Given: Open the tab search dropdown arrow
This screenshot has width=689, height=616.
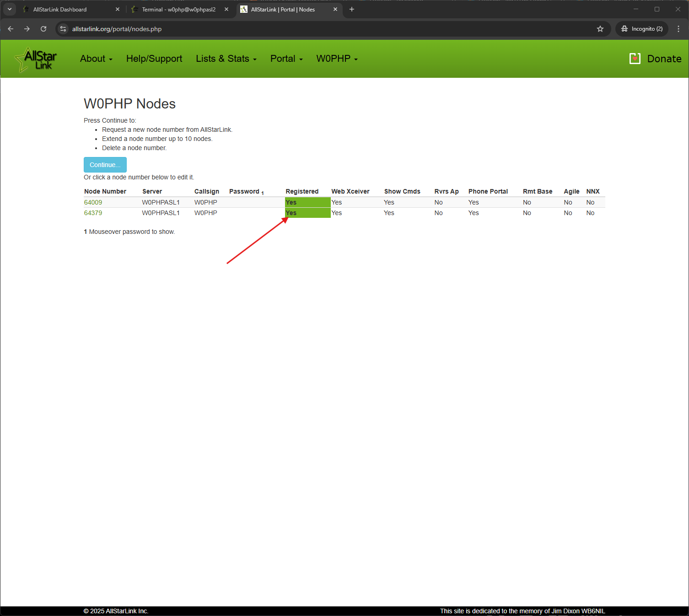Looking at the screenshot, I should click(10, 9).
